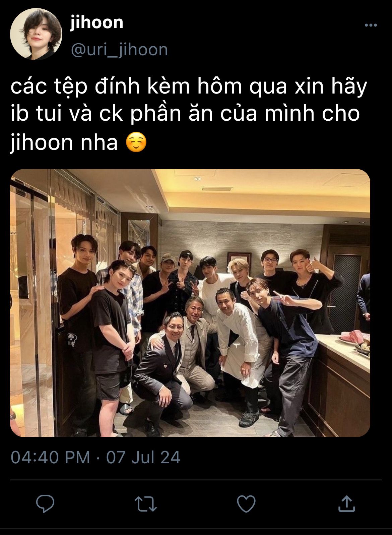Click the 04:40 PM time stamp
Viewport: 392px width, 535px height.
pyautogui.click(x=50, y=457)
